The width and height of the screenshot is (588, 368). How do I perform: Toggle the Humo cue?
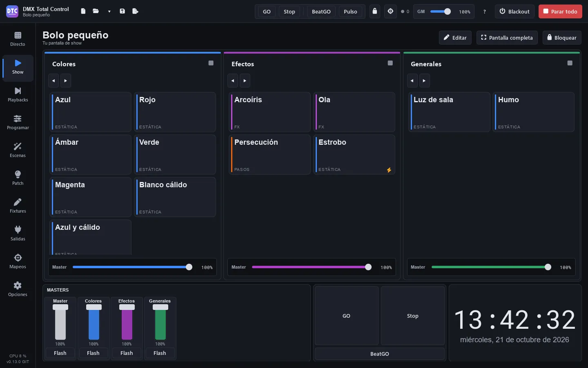[533, 112]
